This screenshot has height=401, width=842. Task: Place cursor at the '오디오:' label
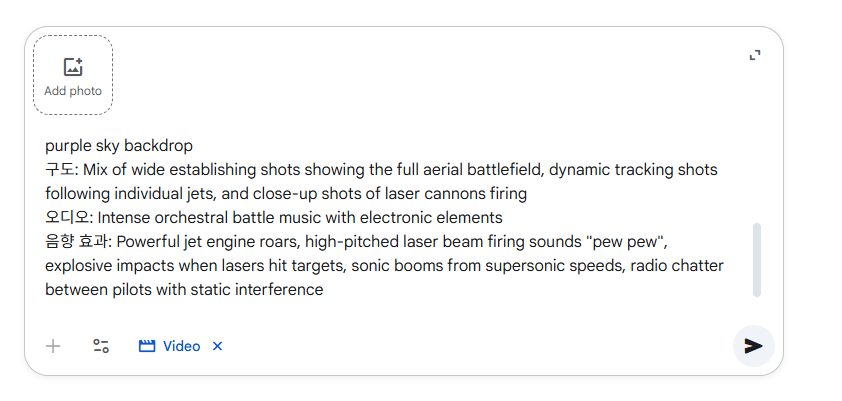[69, 218]
